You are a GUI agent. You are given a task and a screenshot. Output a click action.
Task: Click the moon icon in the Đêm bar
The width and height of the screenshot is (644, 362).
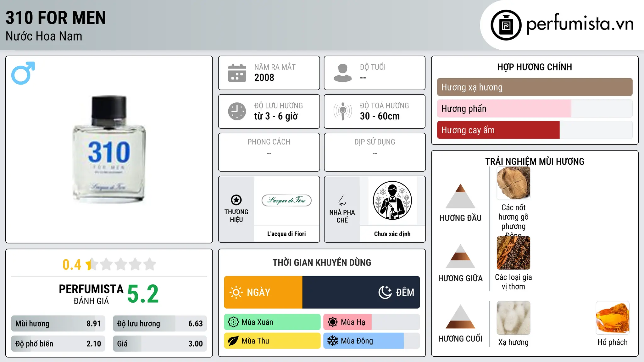pyautogui.click(x=385, y=292)
